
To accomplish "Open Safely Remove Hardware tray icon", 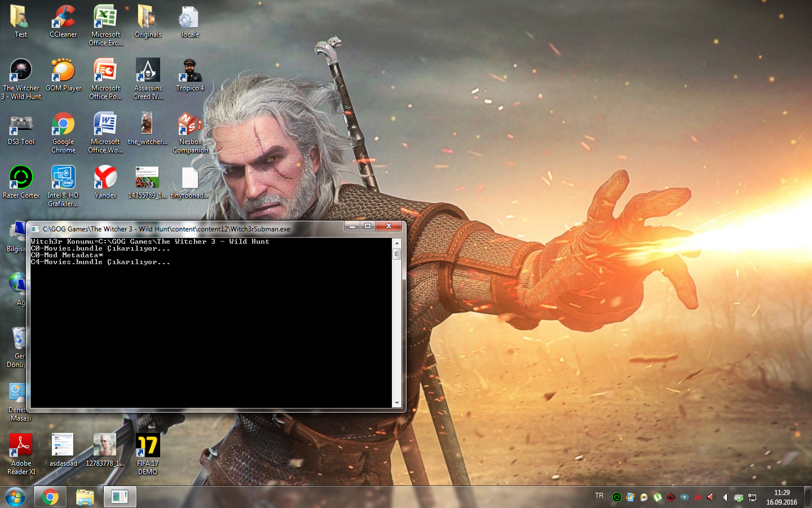I will (x=739, y=497).
